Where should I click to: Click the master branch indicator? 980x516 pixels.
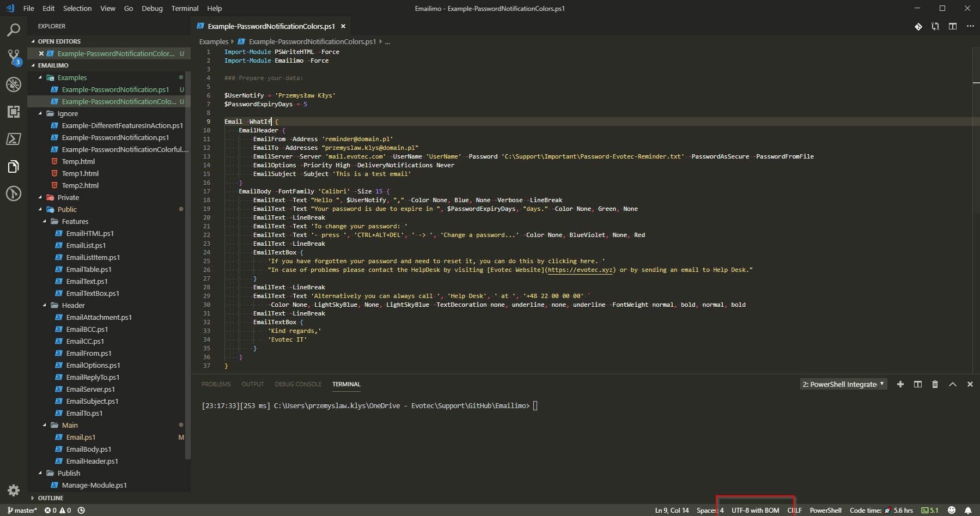pyautogui.click(x=22, y=510)
